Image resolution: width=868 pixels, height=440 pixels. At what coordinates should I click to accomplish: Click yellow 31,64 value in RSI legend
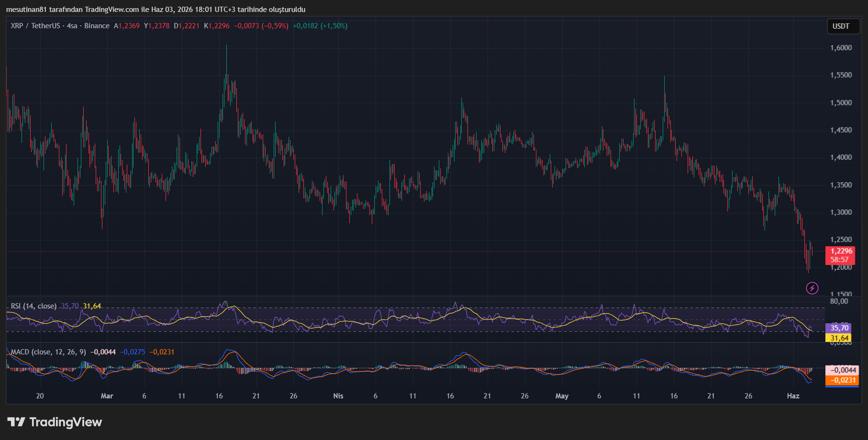point(92,306)
